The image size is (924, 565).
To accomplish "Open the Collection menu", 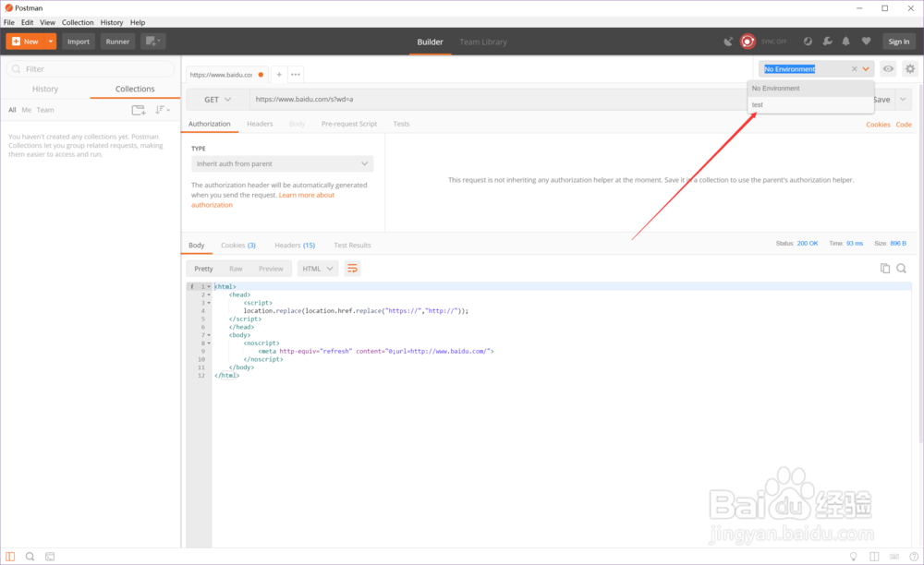I will click(78, 22).
